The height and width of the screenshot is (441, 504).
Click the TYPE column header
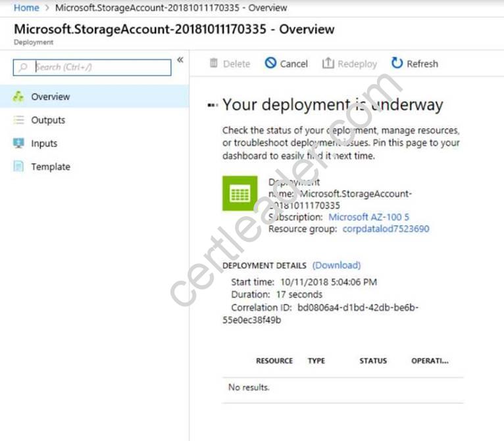[x=316, y=361]
